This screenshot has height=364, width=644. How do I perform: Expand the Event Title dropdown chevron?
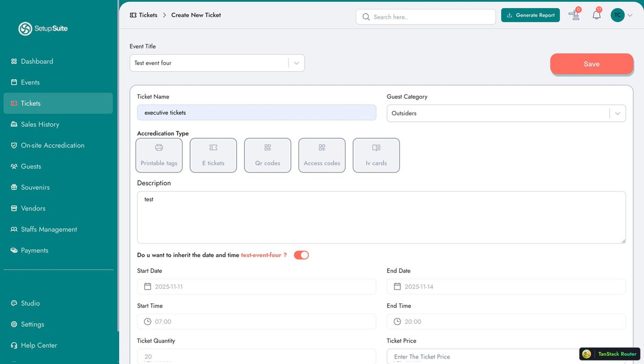pyautogui.click(x=296, y=63)
